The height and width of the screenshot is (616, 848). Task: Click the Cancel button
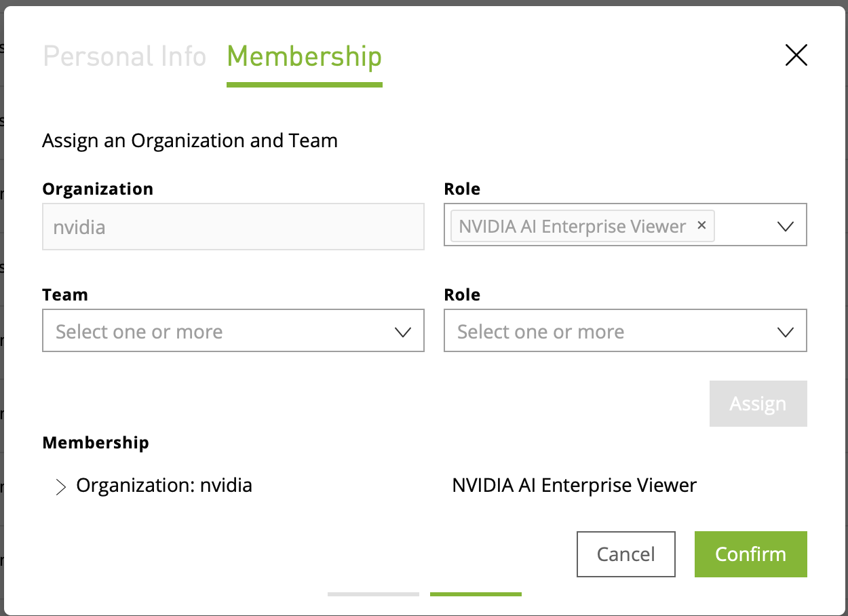click(625, 554)
